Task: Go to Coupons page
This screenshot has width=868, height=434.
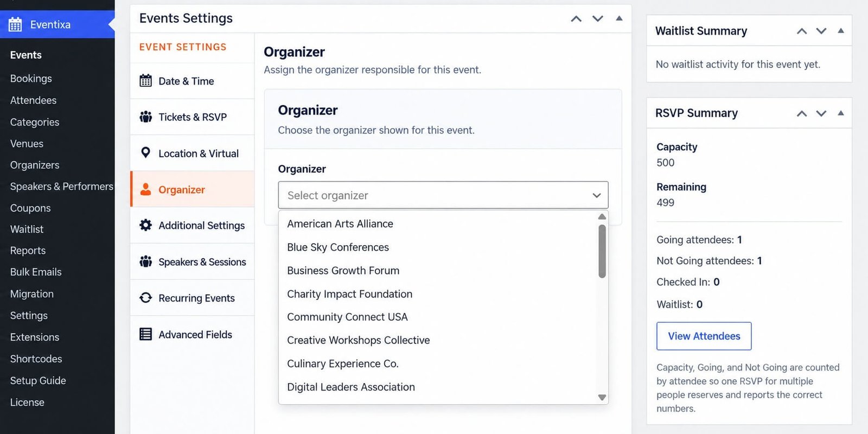Action: [30, 208]
